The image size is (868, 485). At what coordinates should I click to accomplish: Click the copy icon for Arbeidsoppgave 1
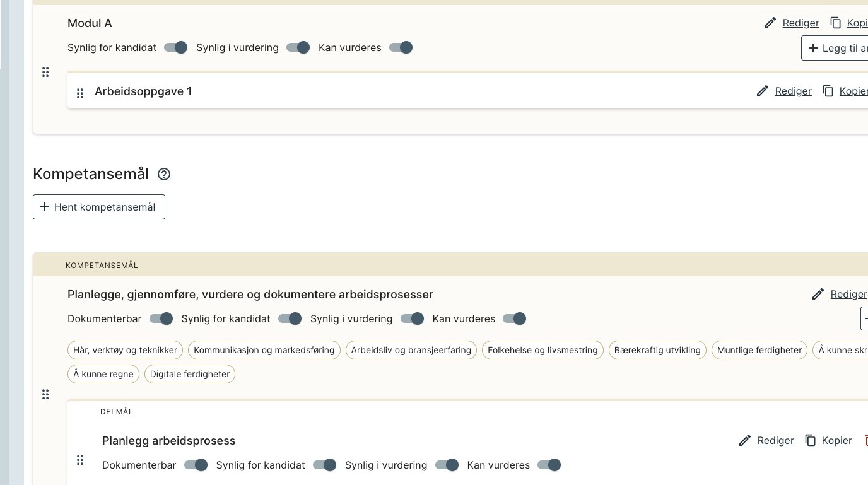coord(828,91)
